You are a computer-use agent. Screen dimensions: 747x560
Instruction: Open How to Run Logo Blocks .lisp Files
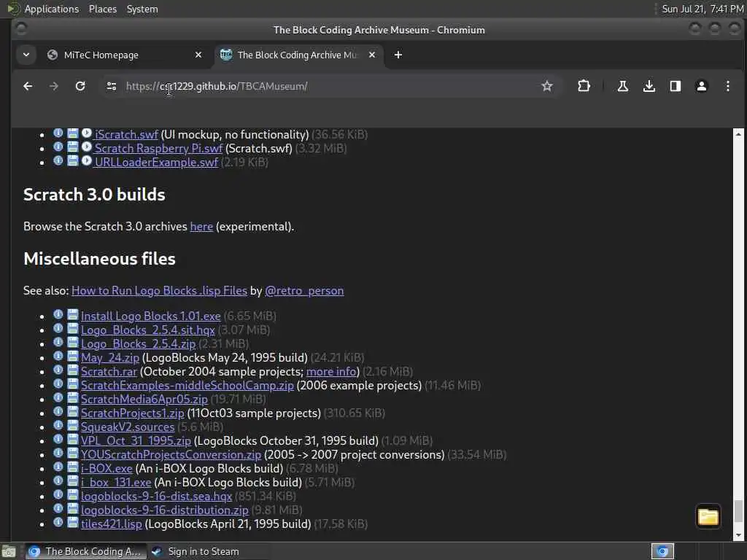[159, 291]
